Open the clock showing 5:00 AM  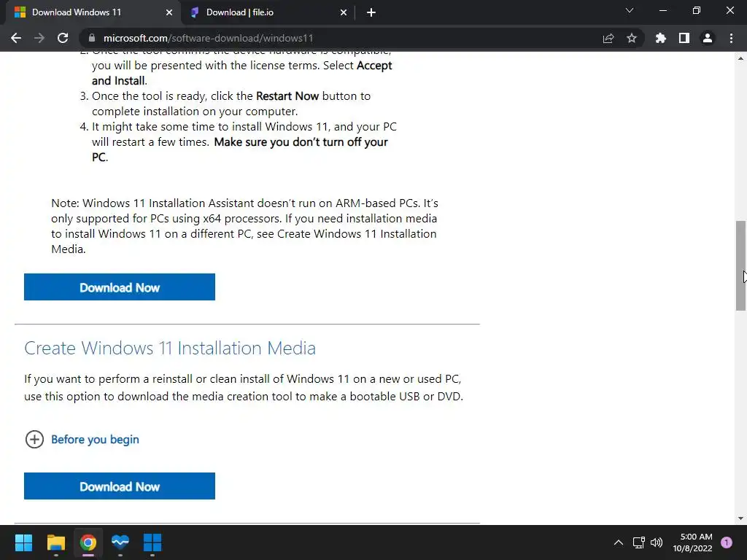pos(693,542)
